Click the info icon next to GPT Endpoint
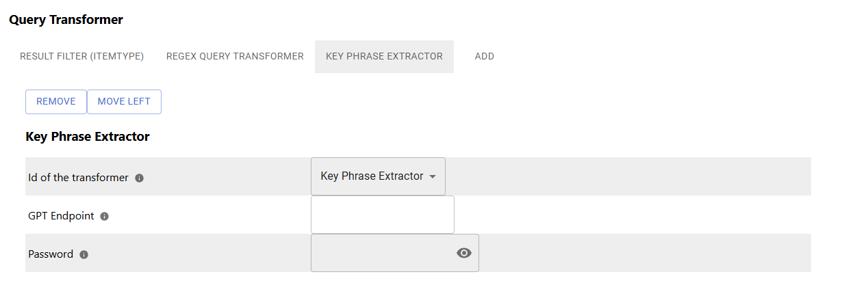This screenshot has width=868, height=283. tap(105, 216)
